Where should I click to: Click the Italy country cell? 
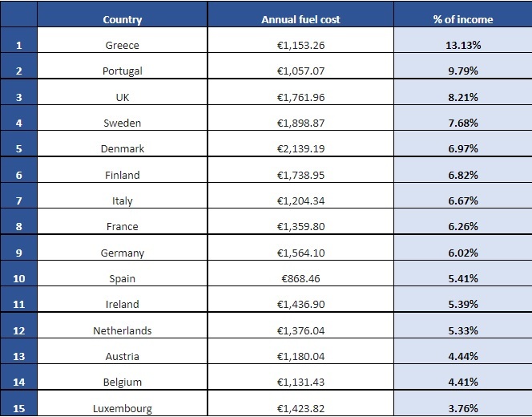coord(123,200)
